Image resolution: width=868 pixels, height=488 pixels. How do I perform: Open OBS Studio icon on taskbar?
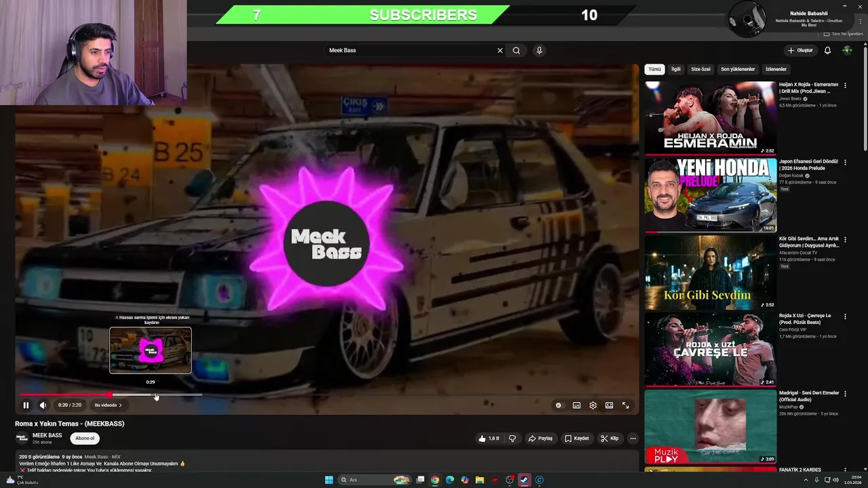[x=510, y=480]
